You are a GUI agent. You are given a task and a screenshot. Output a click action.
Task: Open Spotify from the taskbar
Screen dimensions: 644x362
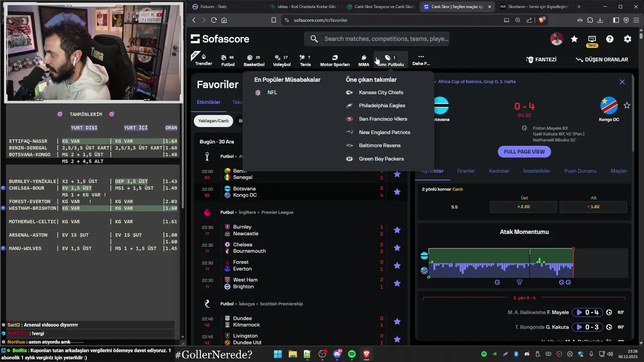352,354
